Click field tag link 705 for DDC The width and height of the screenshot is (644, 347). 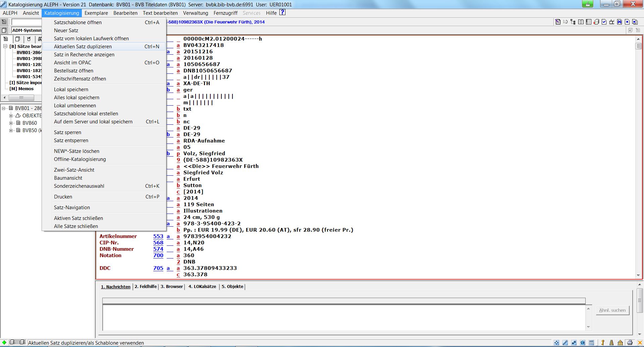point(158,268)
